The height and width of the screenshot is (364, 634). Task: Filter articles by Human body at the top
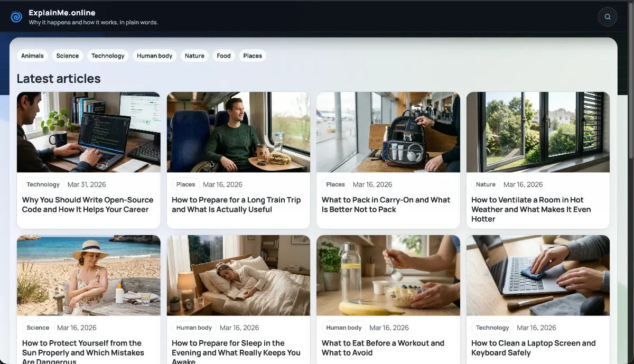(154, 56)
